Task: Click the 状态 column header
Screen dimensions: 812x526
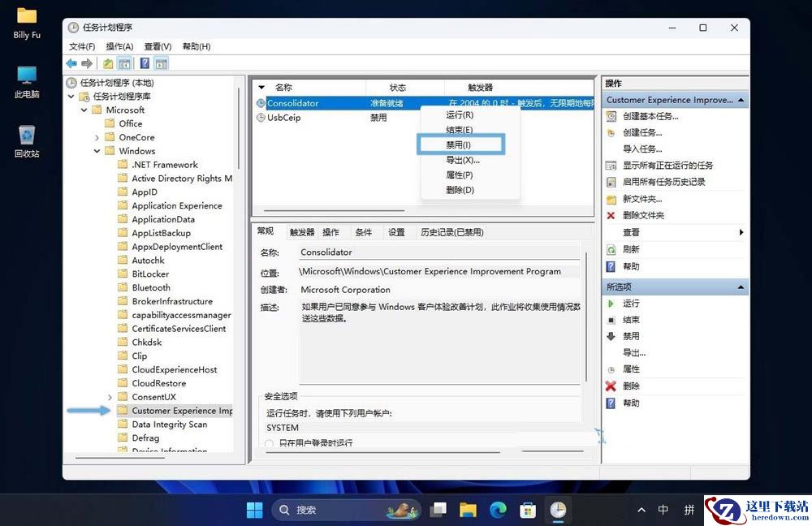Action: [x=398, y=88]
